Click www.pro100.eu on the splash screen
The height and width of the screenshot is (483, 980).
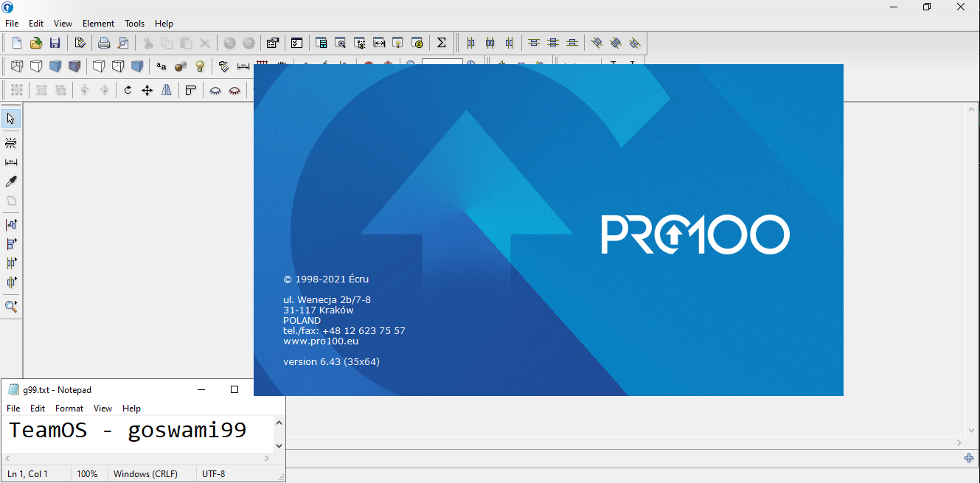tap(321, 341)
